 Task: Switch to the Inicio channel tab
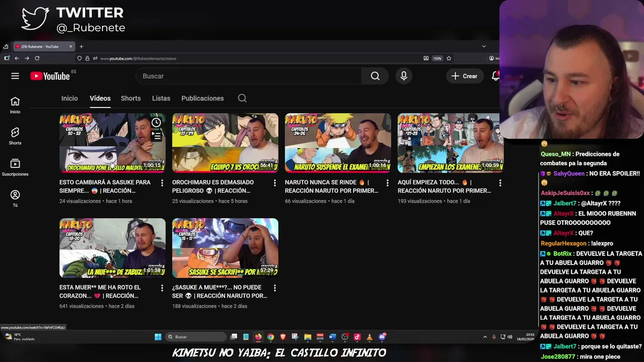69,98
